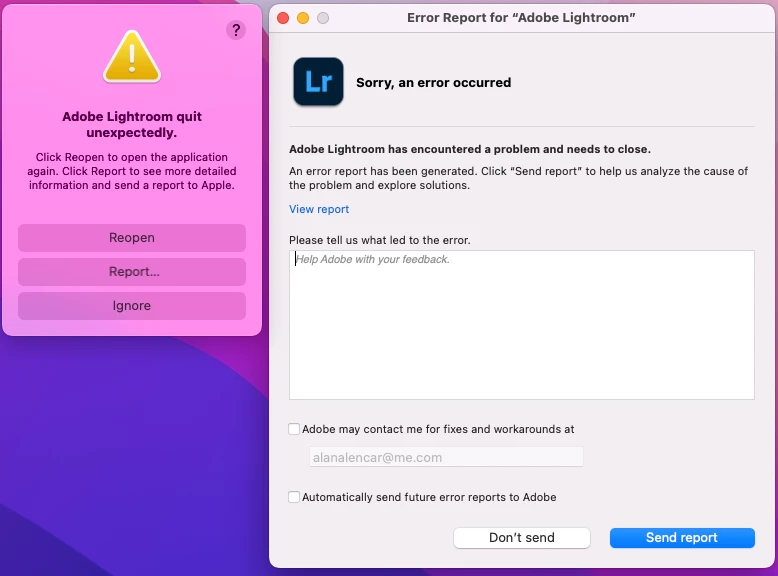Screen dimensions: 778x576
Task: Open the View report link
Action: click(x=319, y=209)
